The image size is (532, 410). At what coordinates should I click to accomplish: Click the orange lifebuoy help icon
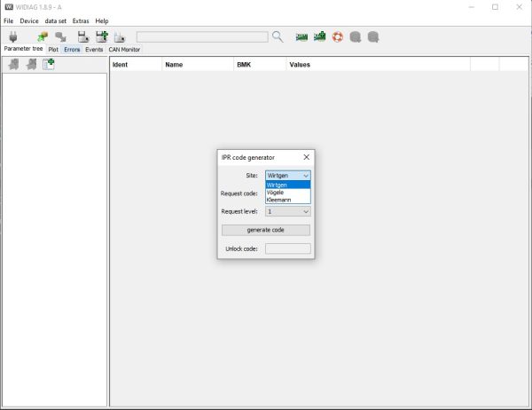pos(338,36)
